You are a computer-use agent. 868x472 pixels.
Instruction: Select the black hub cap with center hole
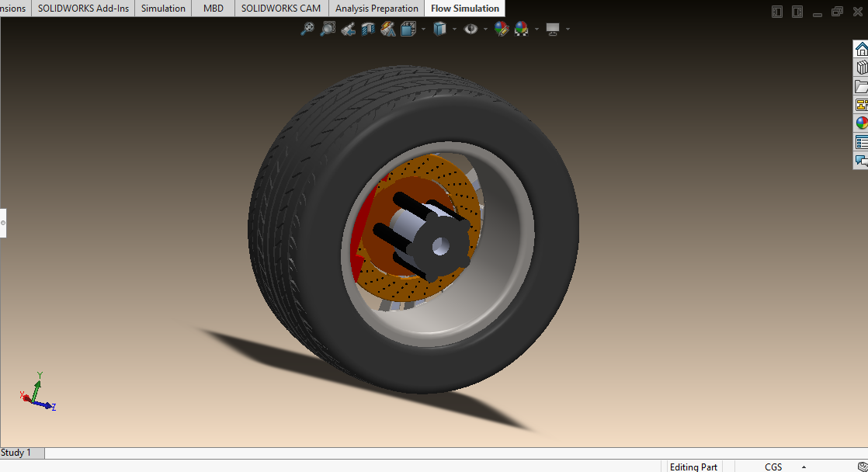pos(441,246)
